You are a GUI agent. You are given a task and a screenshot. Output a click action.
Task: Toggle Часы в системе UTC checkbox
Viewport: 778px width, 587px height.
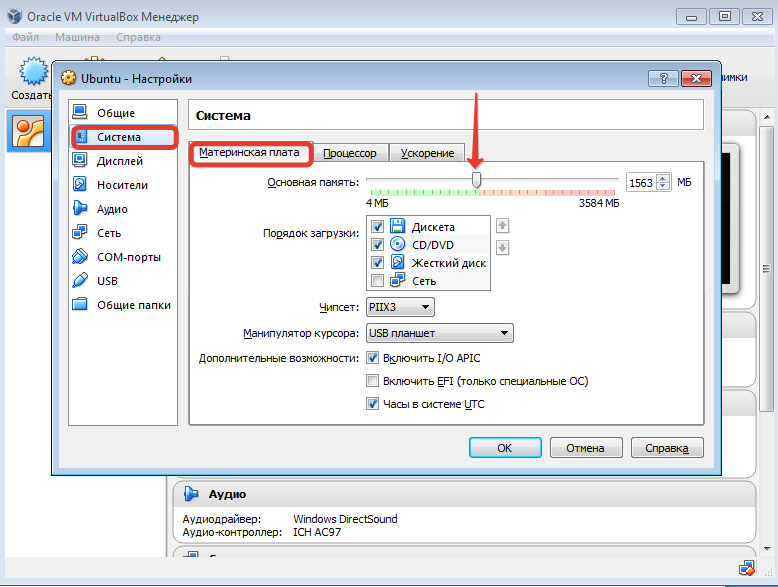pyautogui.click(x=372, y=403)
